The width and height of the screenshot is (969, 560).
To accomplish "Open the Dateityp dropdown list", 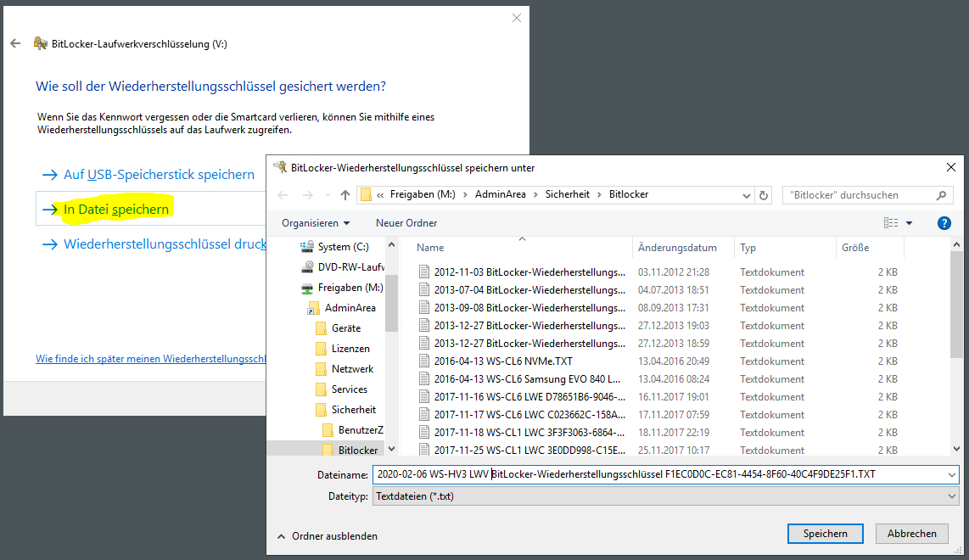I will pyautogui.click(x=952, y=496).
